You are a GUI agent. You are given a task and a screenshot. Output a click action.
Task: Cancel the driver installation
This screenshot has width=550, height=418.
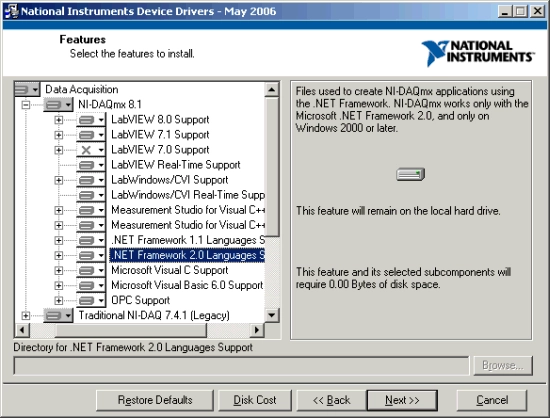(x=492, y=400)
